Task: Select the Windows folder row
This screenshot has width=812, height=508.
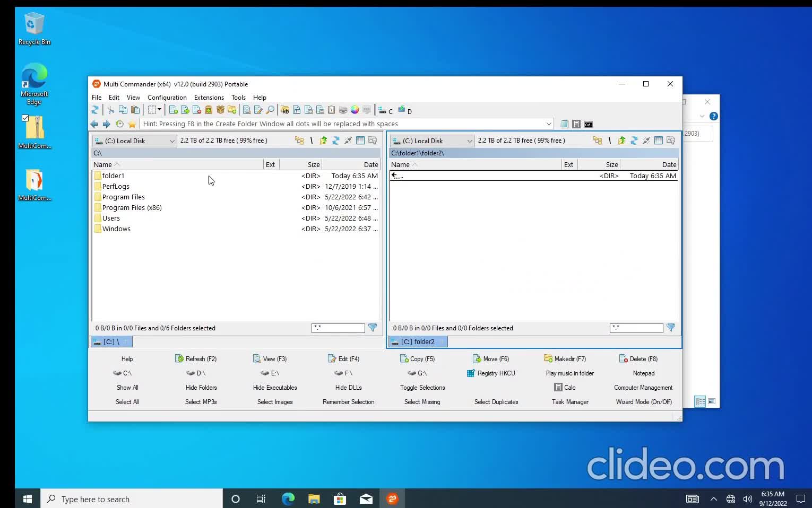Action: pyautogui.click(x=236, y=229)
